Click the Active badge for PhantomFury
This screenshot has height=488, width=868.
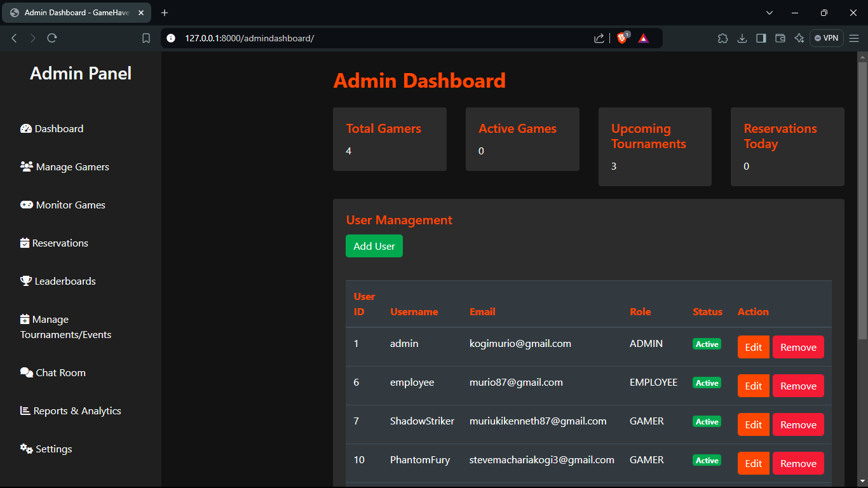pos(707,460)
